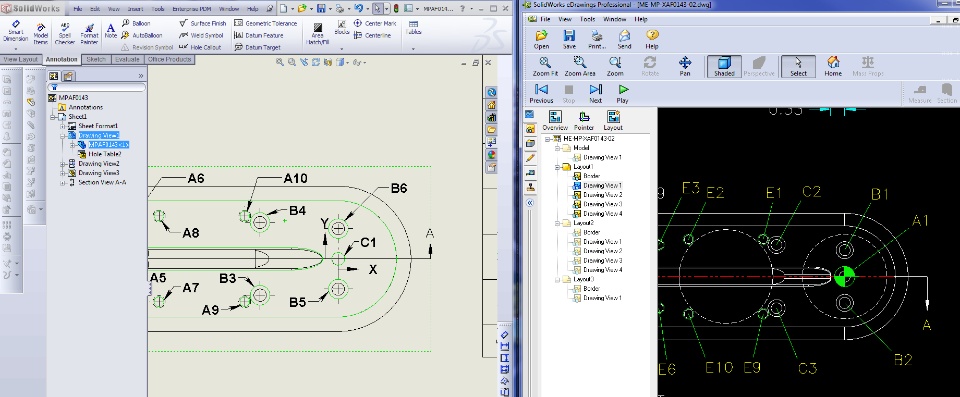Screen dimensions: 960x397
Task: Click Zoom Fit in eDrawings
Action: click(x=545, y=67)
